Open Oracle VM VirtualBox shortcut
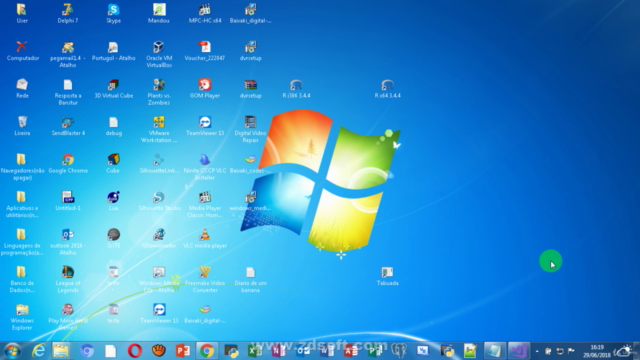 click(x=159, y=54)
